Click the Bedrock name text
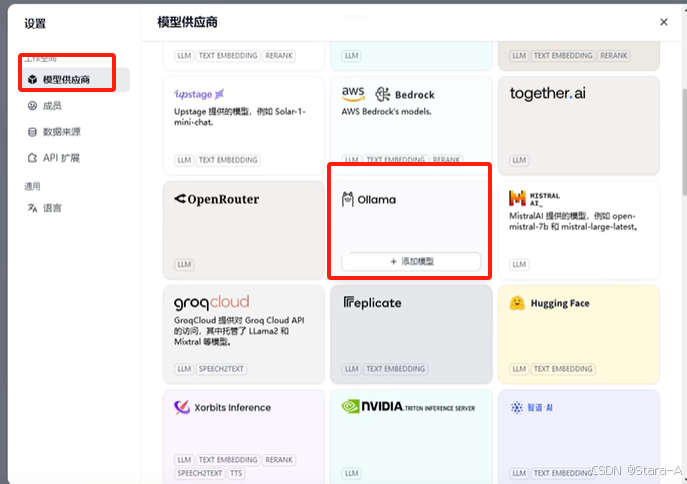The image size is (687, 484). pos(414,95)
